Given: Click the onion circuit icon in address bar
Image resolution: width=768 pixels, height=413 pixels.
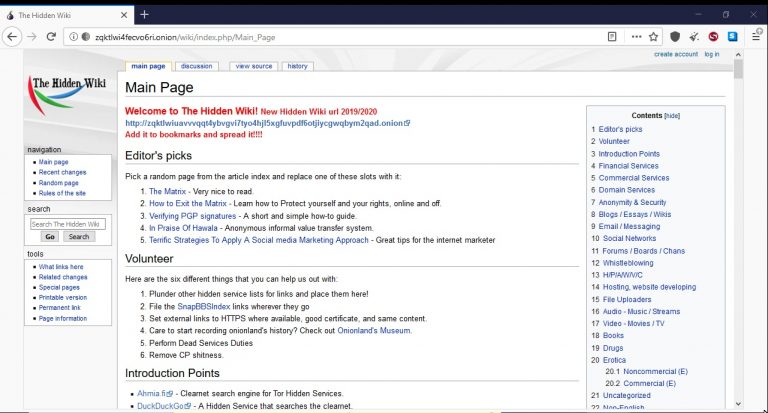Looking at the screenshot, I should click(86, 37).
